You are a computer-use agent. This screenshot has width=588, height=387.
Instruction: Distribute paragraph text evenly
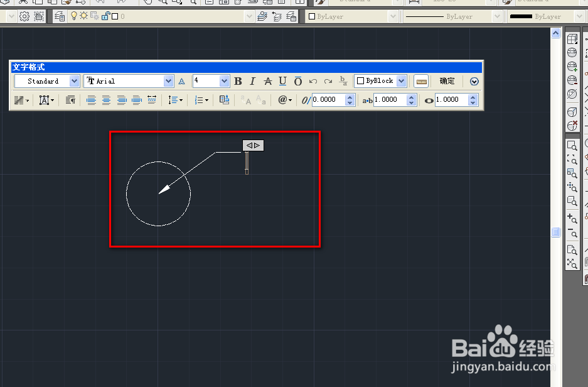tap(152, 100)
